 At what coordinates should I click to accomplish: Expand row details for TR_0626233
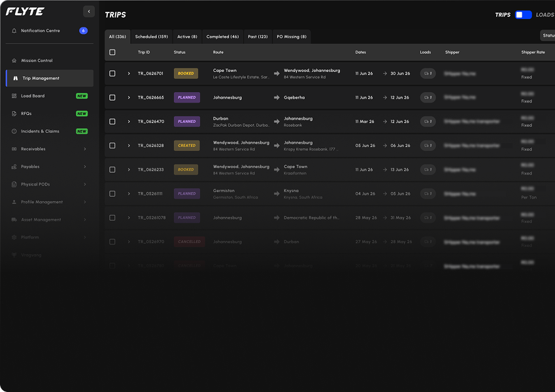129,170
